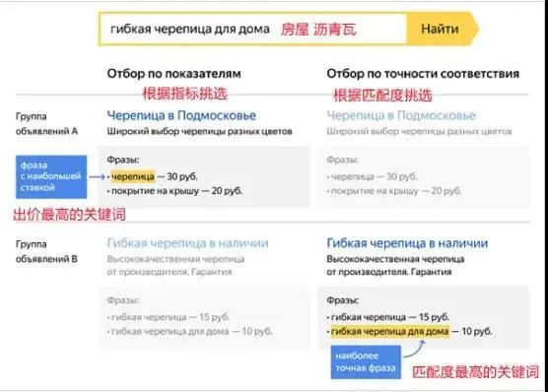This screenshot has width=548, height=392.
Task: Click the red 根据指标挑选 annotation
Action: pos(185,94)
